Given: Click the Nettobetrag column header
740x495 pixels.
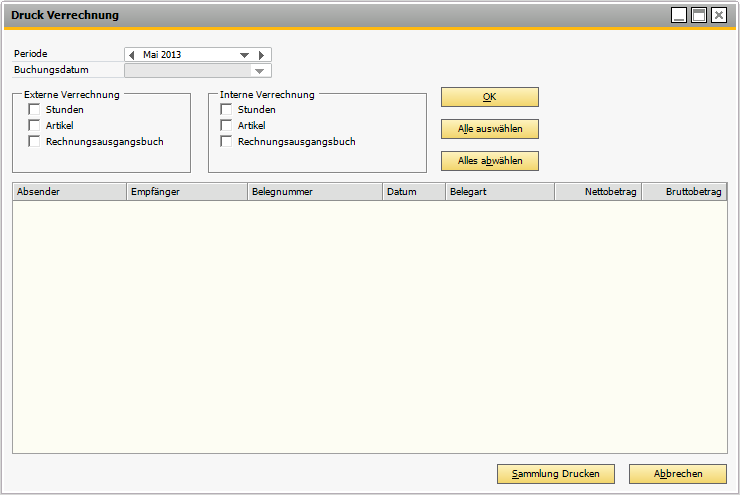Looking at the screenshot, I should [597, 191].
